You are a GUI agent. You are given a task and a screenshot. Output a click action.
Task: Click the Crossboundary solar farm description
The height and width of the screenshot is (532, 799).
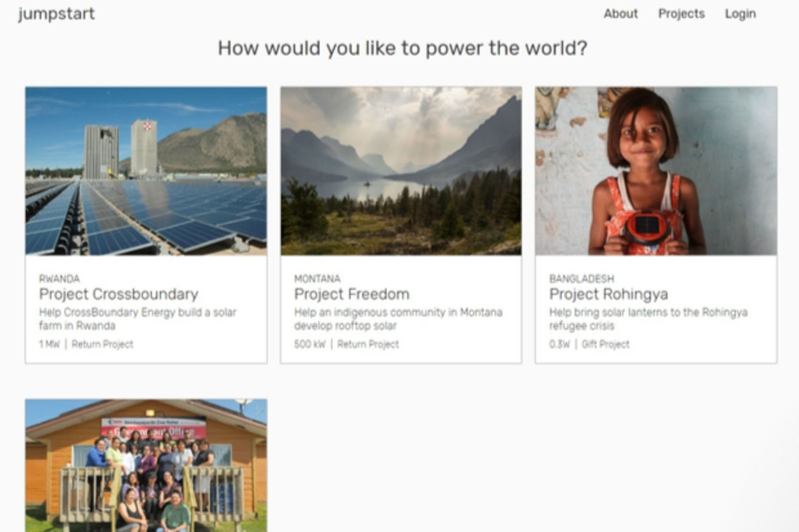137,319
